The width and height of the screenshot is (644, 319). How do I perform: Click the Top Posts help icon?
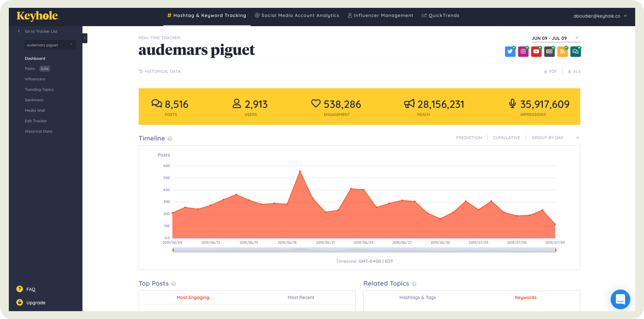[174, 284]
